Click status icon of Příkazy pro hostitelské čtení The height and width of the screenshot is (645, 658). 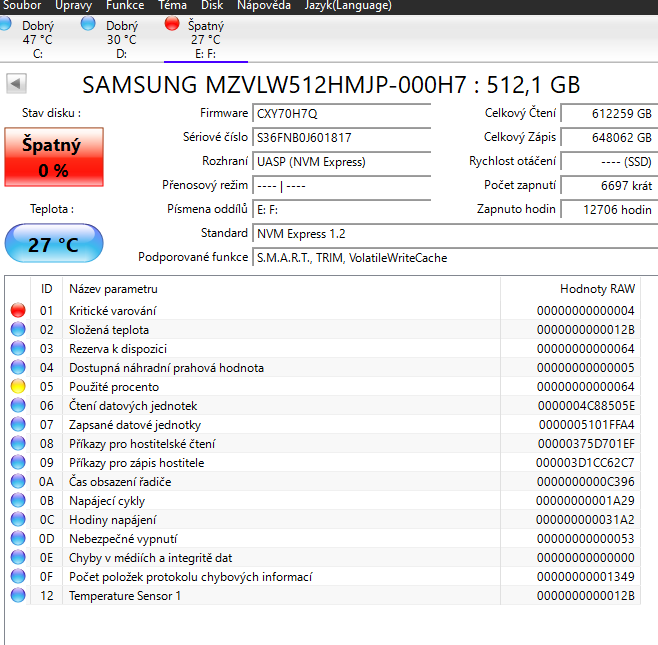pyautogui.click(x=18, y=444)
